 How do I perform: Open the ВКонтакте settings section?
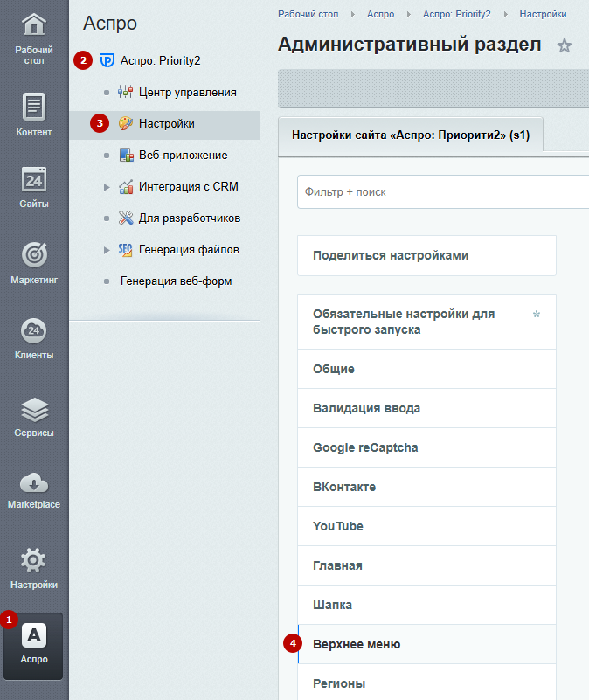426,487
